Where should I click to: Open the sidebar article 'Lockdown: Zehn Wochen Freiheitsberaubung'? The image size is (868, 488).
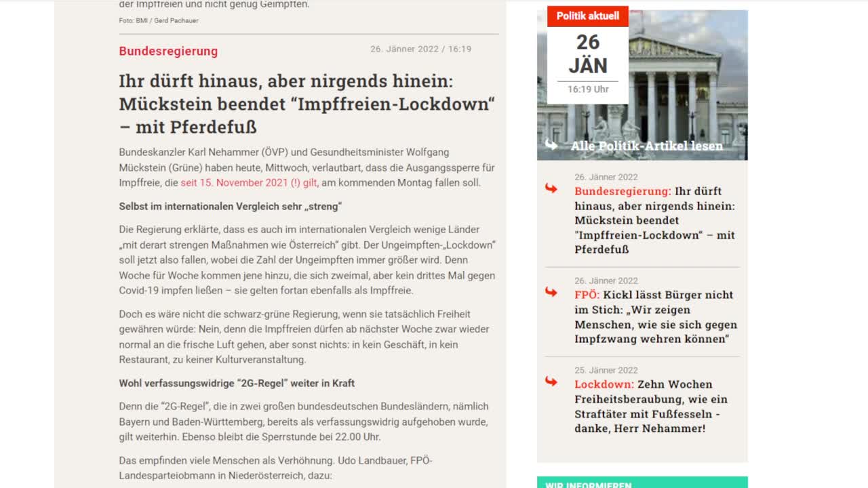coord(651,406)
